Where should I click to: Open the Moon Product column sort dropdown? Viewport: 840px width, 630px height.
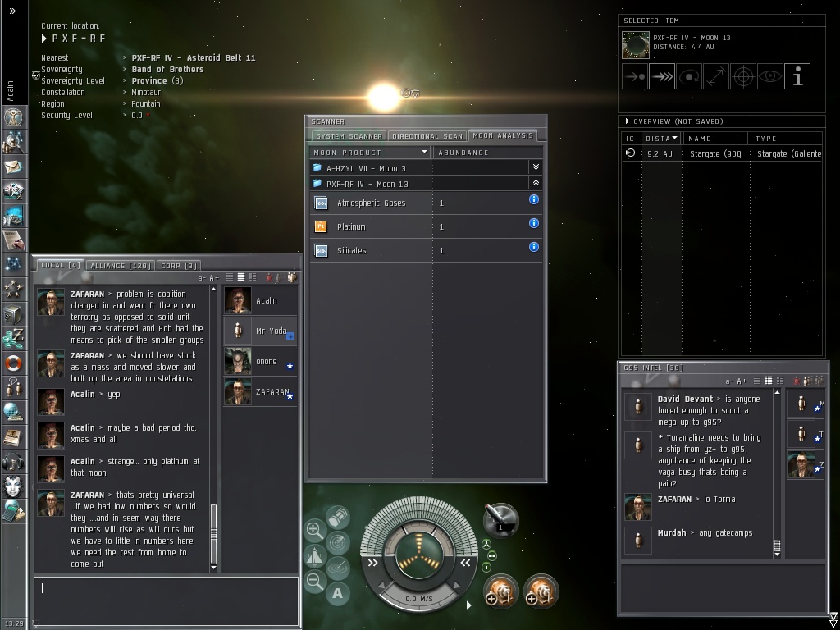424,152
